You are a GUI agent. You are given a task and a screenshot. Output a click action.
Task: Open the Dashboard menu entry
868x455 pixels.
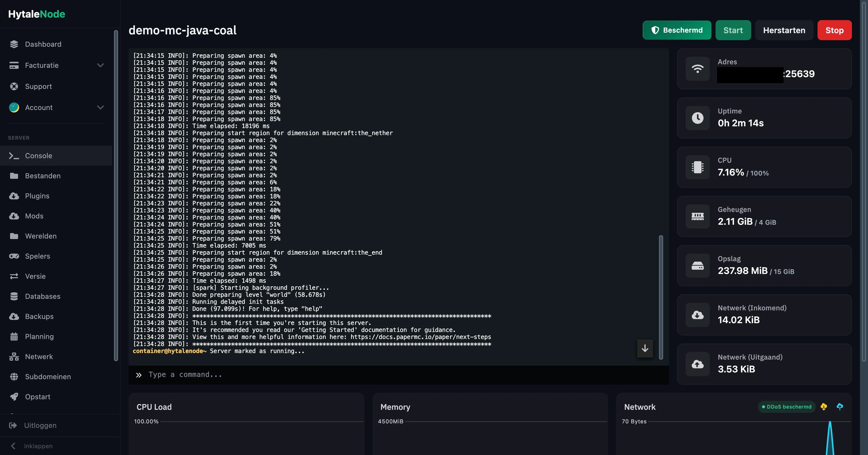(43, 44)
